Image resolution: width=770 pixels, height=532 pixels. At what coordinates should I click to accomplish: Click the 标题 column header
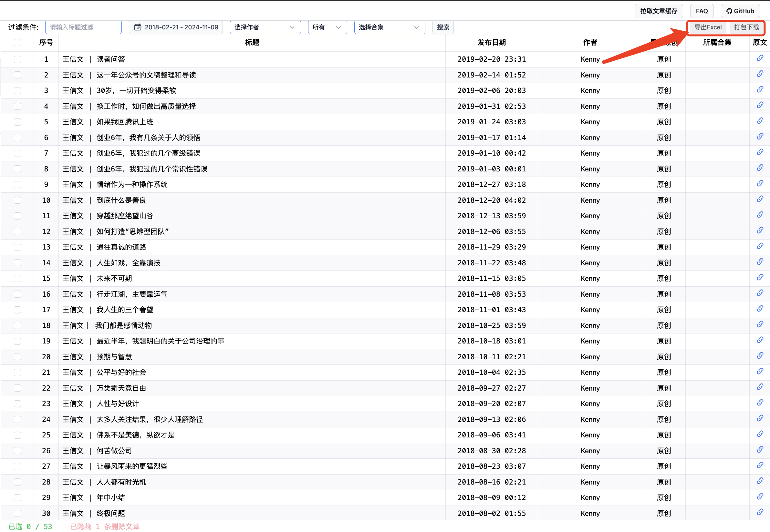click(252, 42)
